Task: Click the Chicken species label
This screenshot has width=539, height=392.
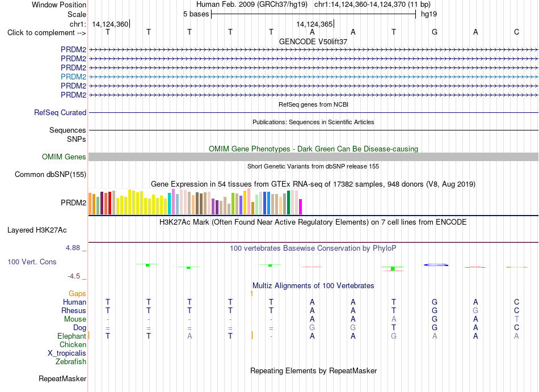Action: pos(73,344)
